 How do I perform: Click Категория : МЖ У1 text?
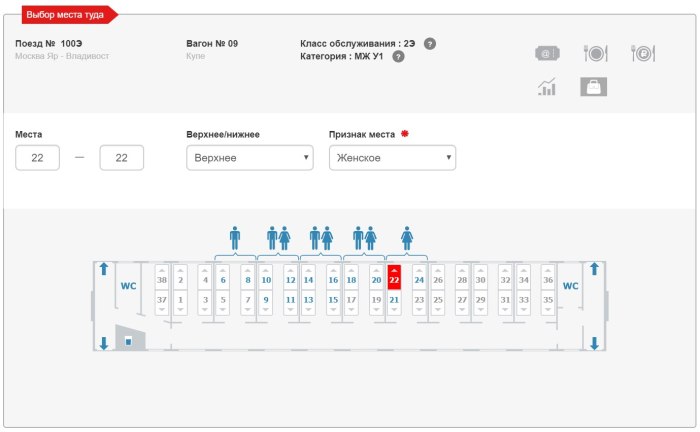342,56
